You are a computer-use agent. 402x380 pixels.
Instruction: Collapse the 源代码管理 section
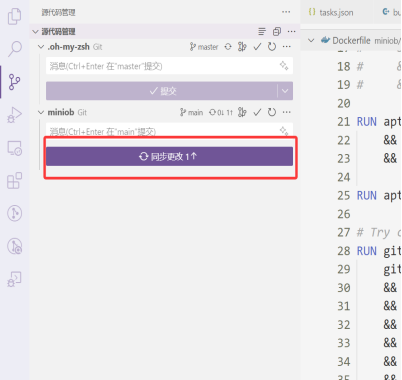pyautogui.click(x=35, y=32)
